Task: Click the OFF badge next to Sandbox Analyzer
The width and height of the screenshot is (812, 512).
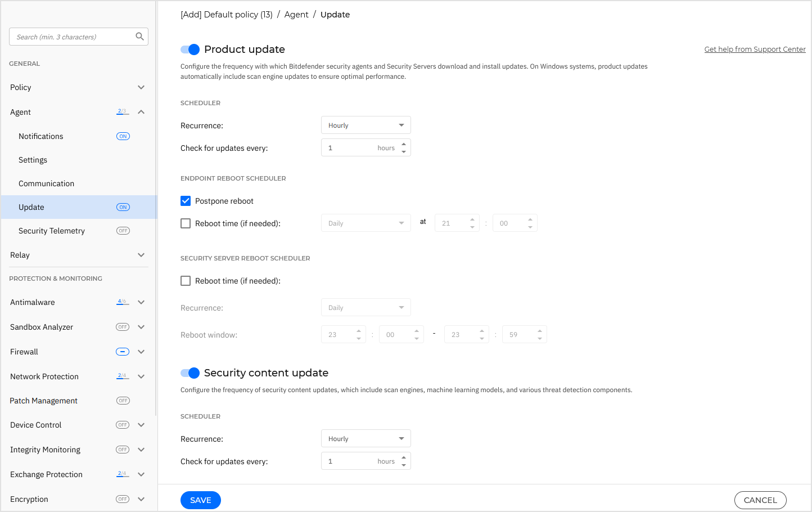Action: (x=122, y=326)
